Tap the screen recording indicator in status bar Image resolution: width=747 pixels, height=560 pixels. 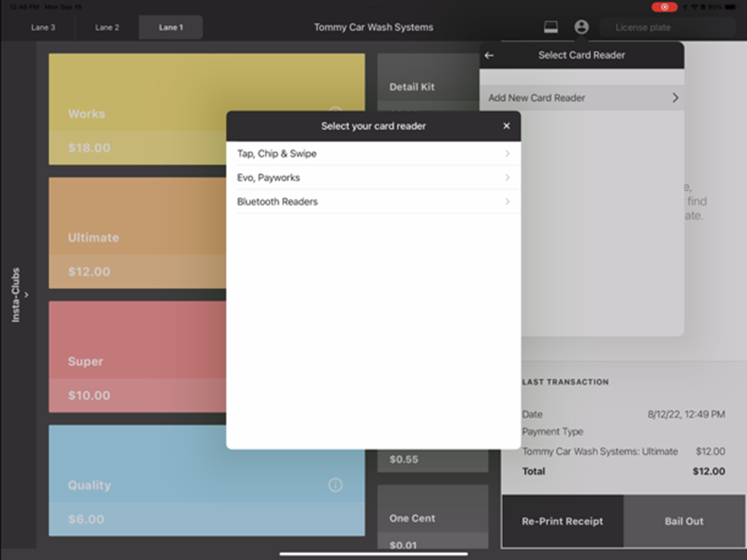click(x=664, y=7)
